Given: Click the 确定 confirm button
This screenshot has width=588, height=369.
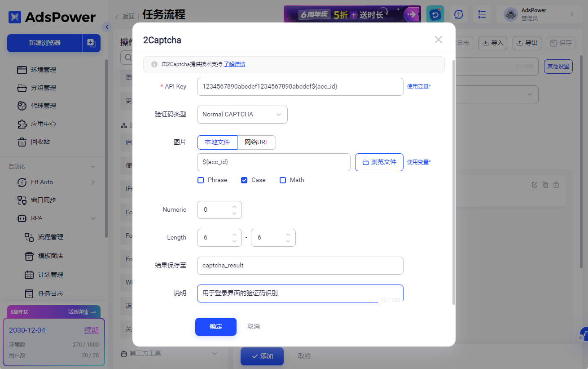Looking at the screenshot, I should pyautogui.click(x=216, y=327).
